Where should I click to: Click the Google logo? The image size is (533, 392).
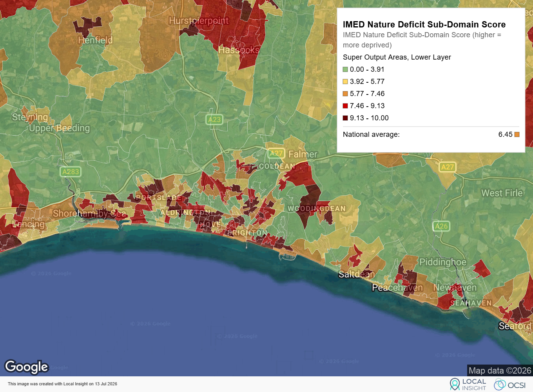[x=26, y=367]
